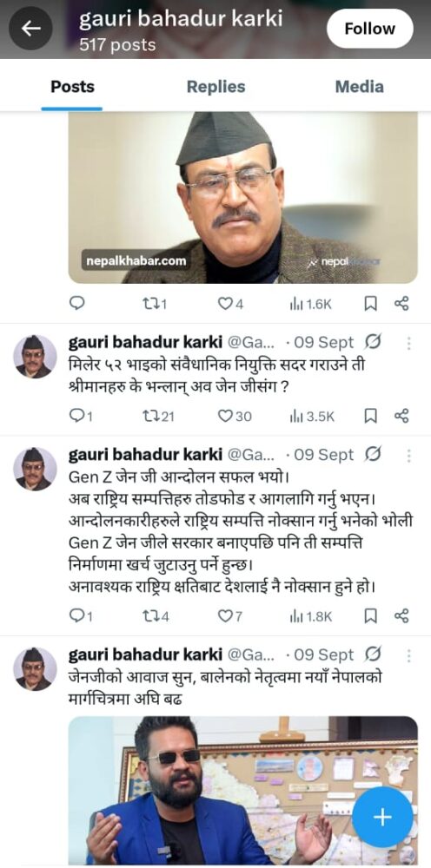431x868 pixels.
Task: Follow gauri bahadur karki
Action: pyautogui.click(x=369, y=29)
